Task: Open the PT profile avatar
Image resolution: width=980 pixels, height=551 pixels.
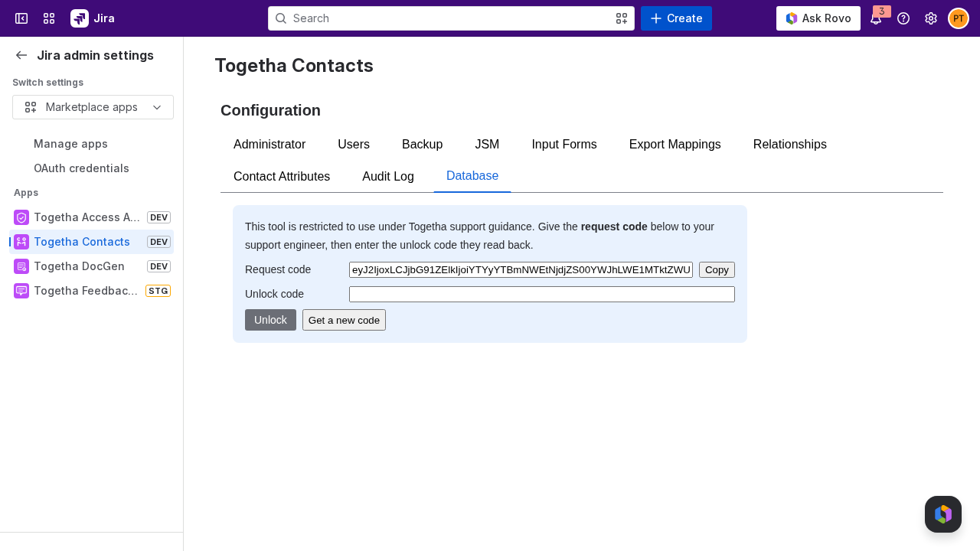Action: (959, 18)
